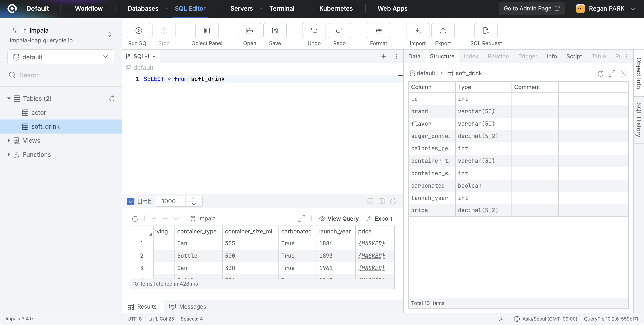The width and height of the screenshot is (644, 325).
Task: Click the Format toolbar icon
Action: (378, 30)
